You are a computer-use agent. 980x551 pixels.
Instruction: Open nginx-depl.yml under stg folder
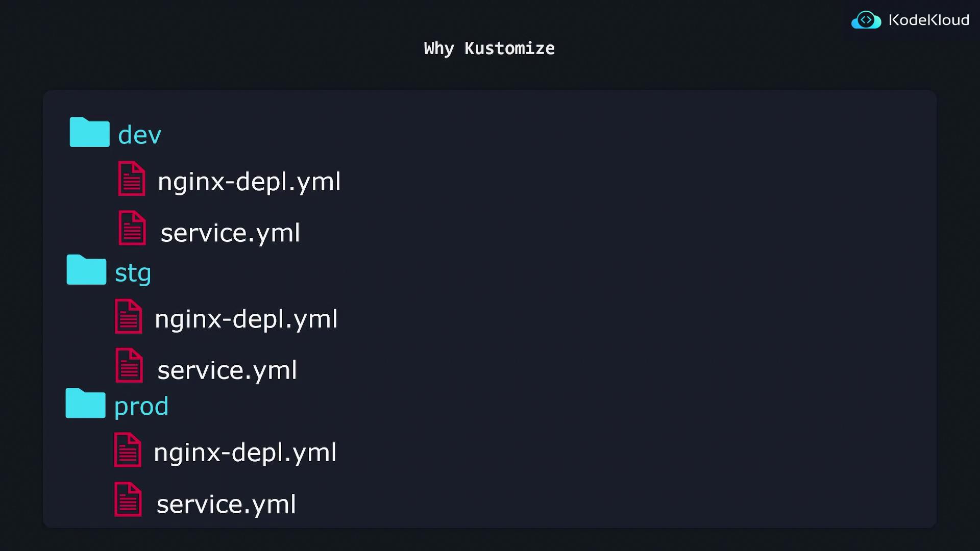coord(246,319)
